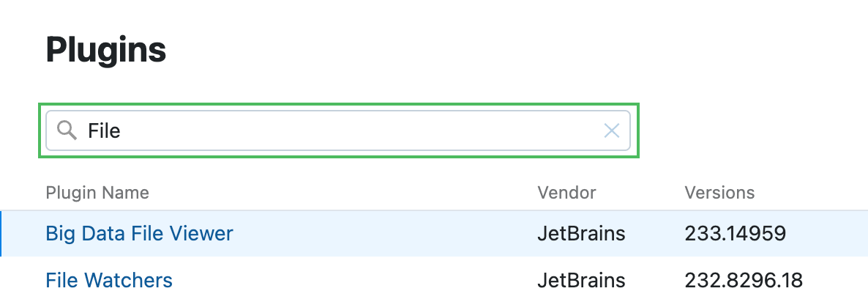Click blank area between Big Data File Viewer and JetBrains

pyautogui.click(x=381, y=234)
